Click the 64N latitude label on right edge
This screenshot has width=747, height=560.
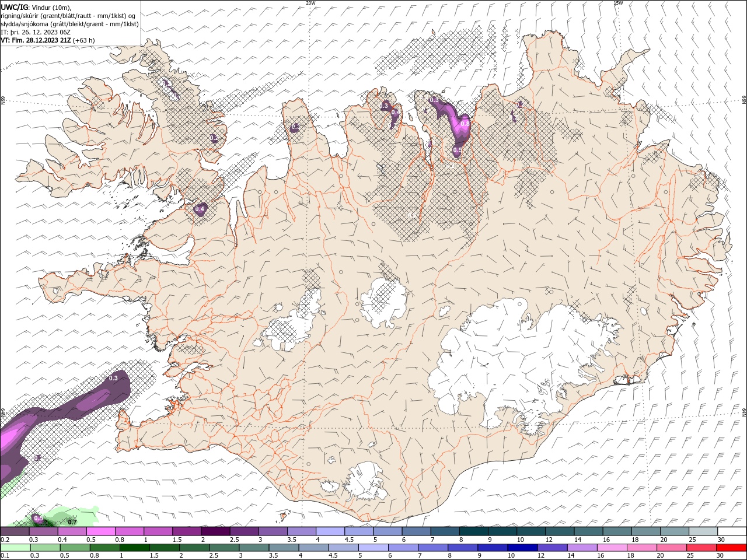744,412
